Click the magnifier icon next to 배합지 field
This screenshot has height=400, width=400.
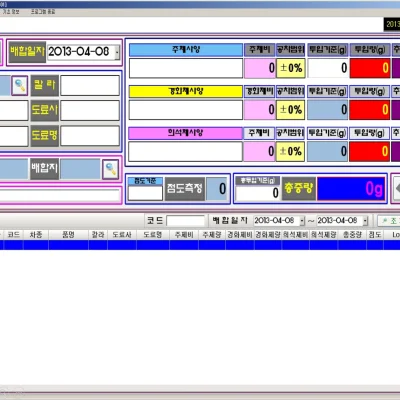click(111, 169)
